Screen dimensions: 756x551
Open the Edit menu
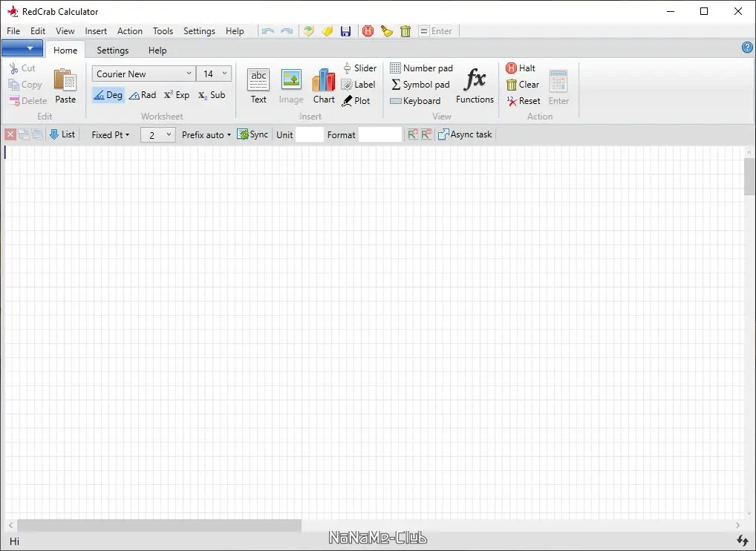[x=38, y=31]
